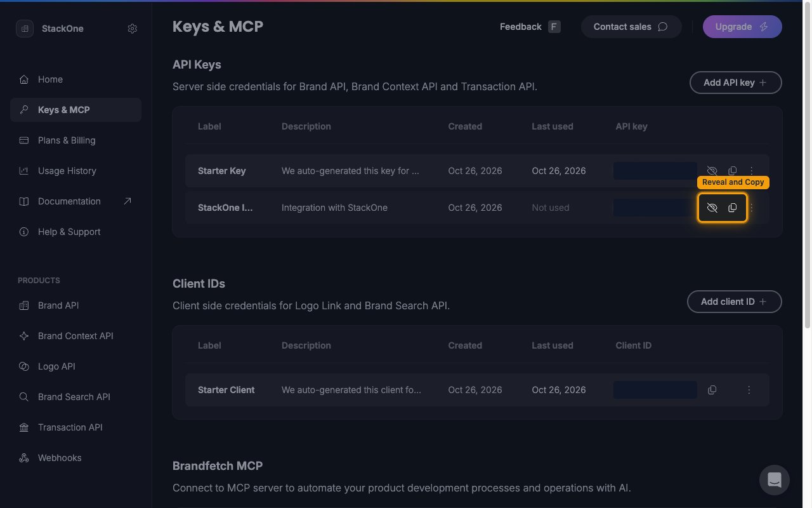Open Usage History page

pos(75,171)
